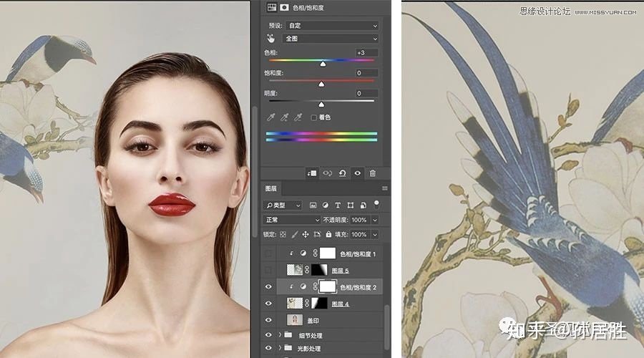Select the first eyedropper tool
This screenshot has width=644, height=358.
coord(270,117)
